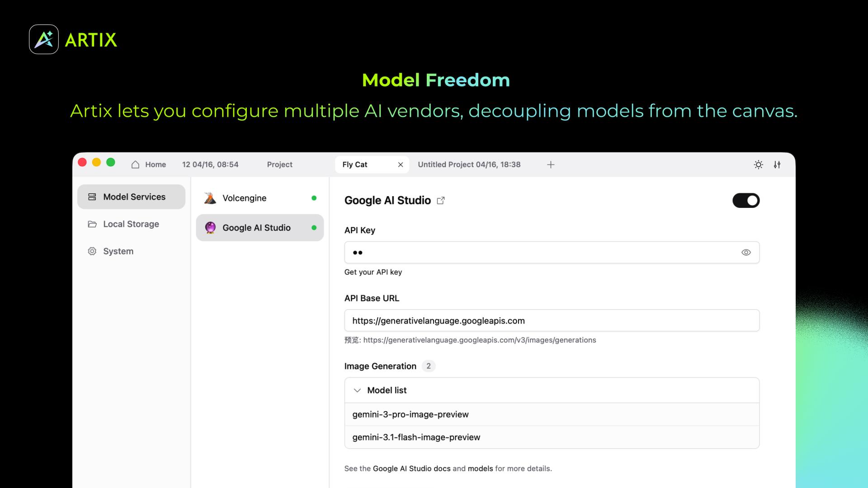Viewport: 868px width, 488px height.
Task: Open Local Storage folder section
Action: [x=132, y=224]
